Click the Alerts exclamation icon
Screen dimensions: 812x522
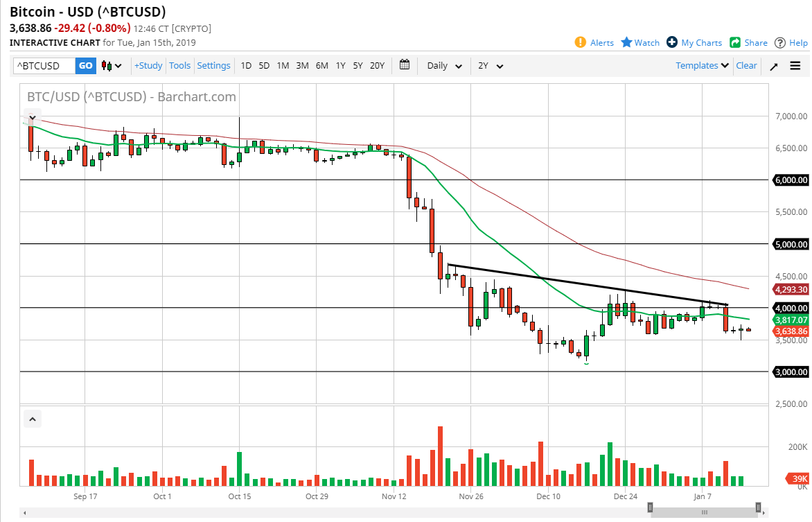581,42
